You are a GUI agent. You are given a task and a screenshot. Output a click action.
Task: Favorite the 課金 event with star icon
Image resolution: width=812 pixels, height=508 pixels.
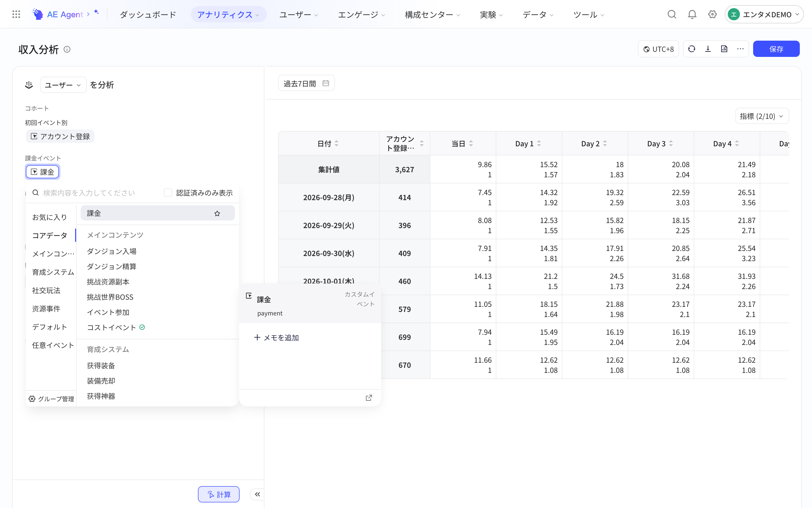point(217,213)
